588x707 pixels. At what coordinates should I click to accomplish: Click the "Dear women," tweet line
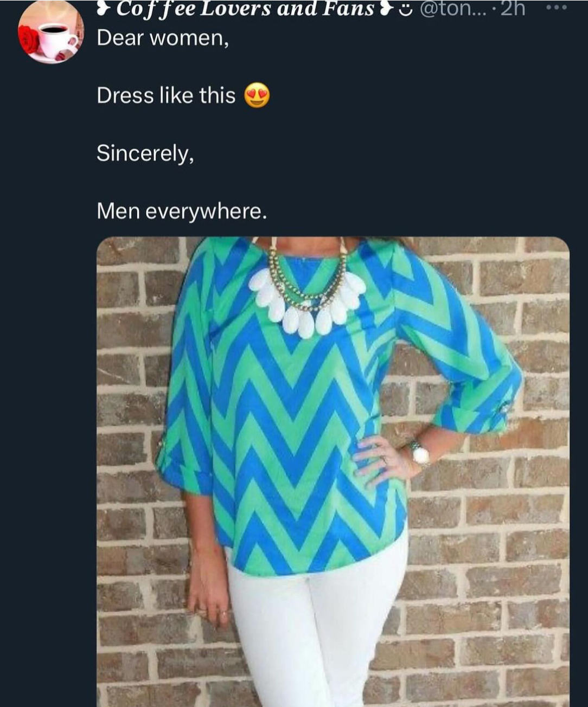[163, 38]
